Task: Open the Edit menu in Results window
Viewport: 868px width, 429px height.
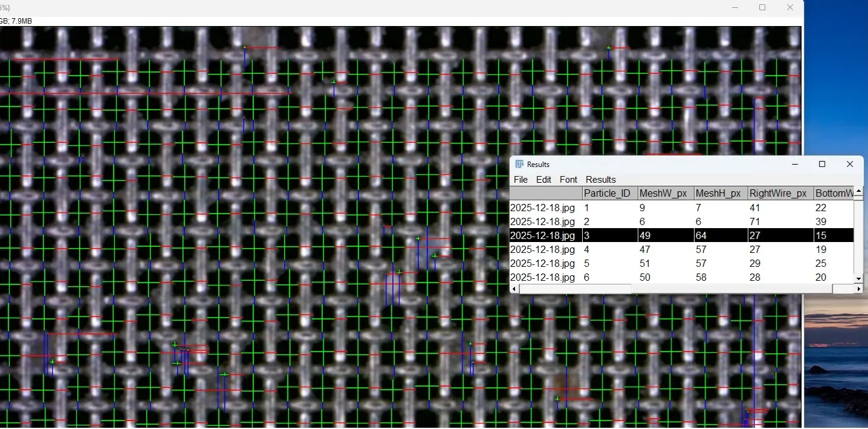Action: (543, 180)
